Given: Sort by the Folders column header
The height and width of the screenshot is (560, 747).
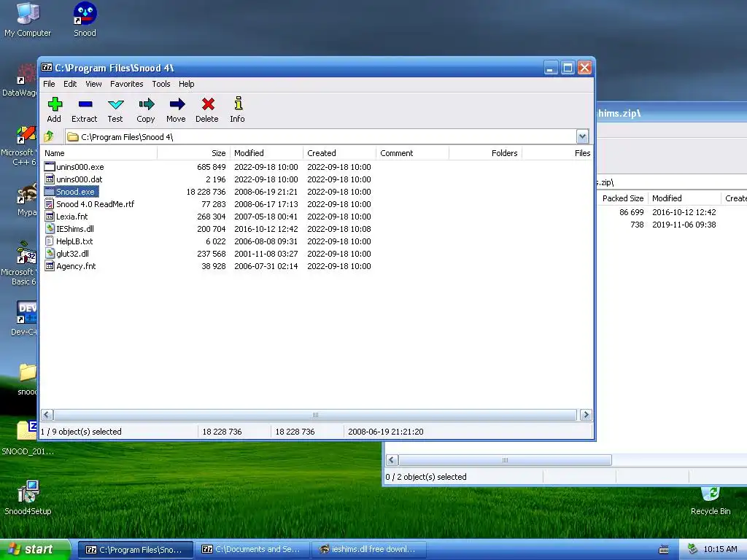Looking at the screenshot, I should tap(485, 153).
